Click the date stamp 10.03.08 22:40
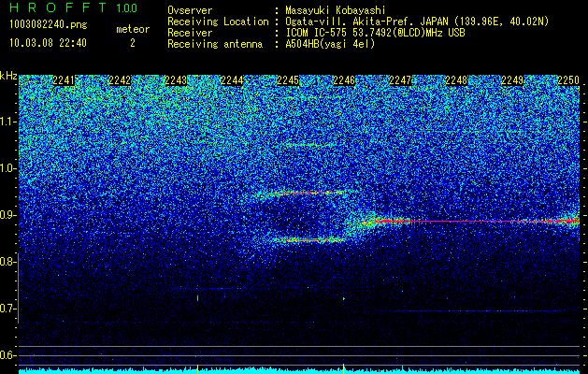 pos(48,43)
